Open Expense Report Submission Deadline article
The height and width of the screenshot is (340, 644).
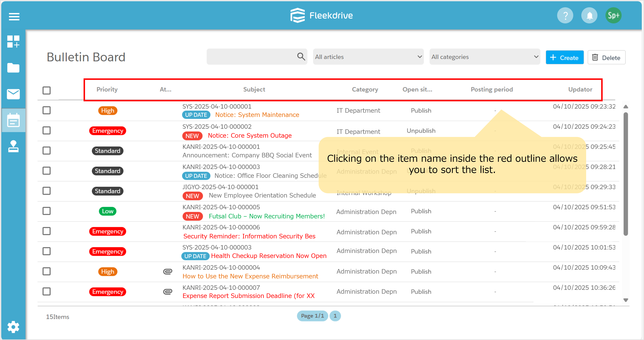coord(249,296)
